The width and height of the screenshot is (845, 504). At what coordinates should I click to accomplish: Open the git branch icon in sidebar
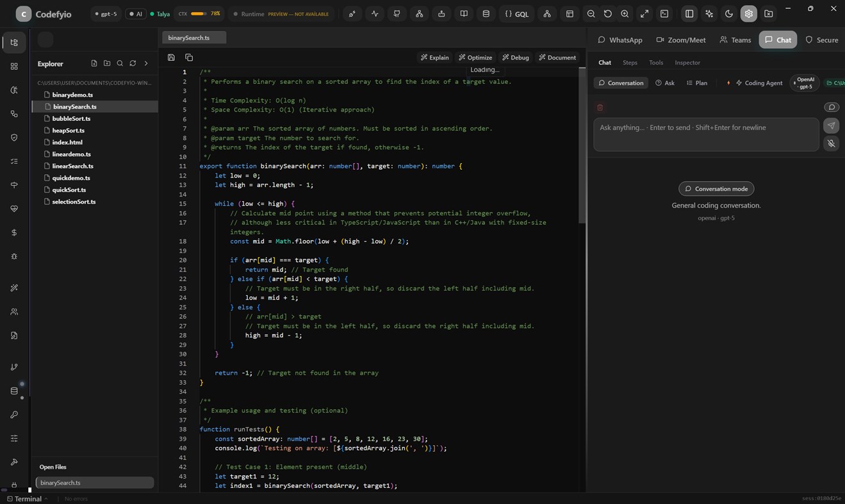(14, 367)
